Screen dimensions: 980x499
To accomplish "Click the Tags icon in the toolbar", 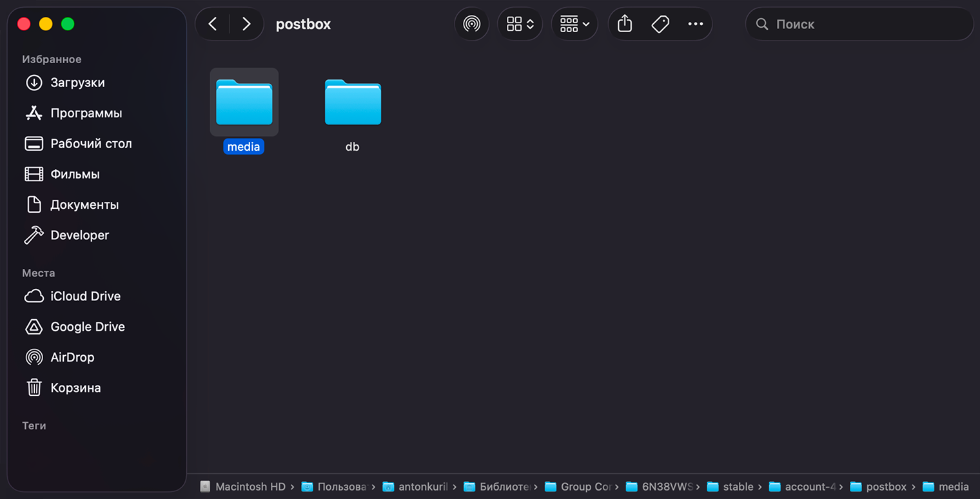I will click(x=660, y=24).
